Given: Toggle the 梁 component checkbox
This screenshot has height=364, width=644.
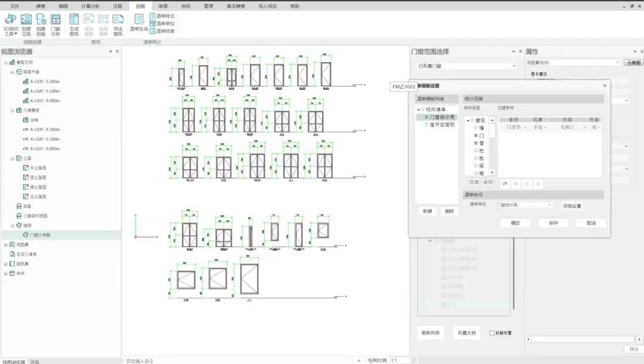Looking at the screenshot, I should pos(476,166).
